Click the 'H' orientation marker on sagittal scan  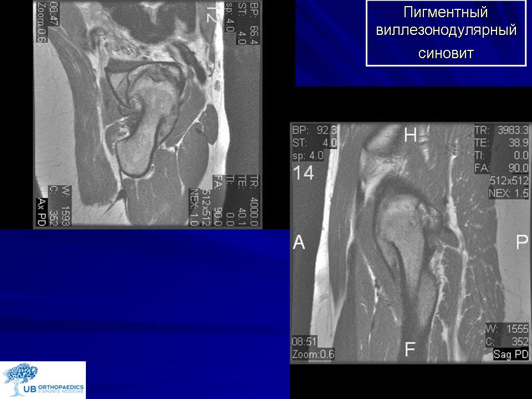click(x=410, y=135)
